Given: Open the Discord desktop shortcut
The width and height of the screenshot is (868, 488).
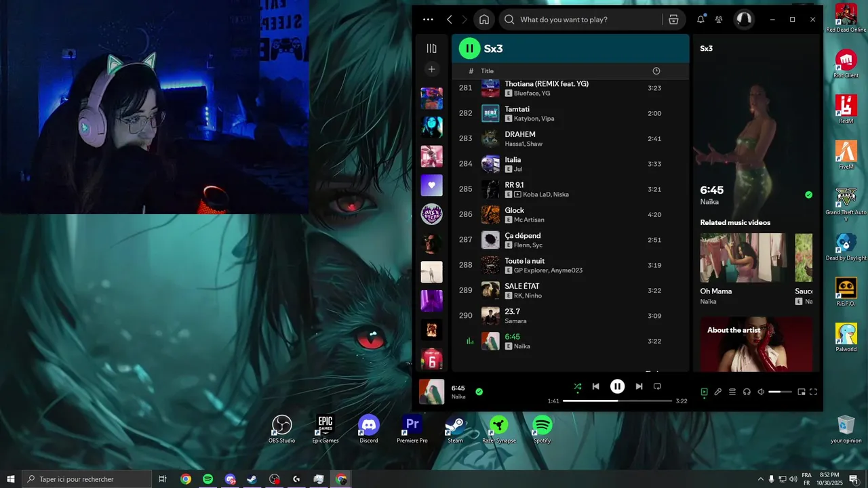Looking at the screenshot, I should pyautogui.click(x=369, y=429).
